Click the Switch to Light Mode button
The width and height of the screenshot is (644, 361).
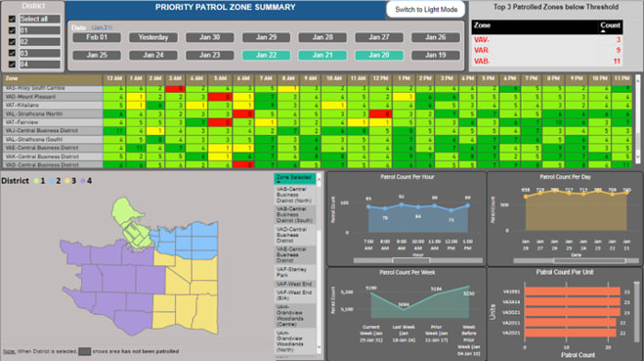[x=426, y=10]
